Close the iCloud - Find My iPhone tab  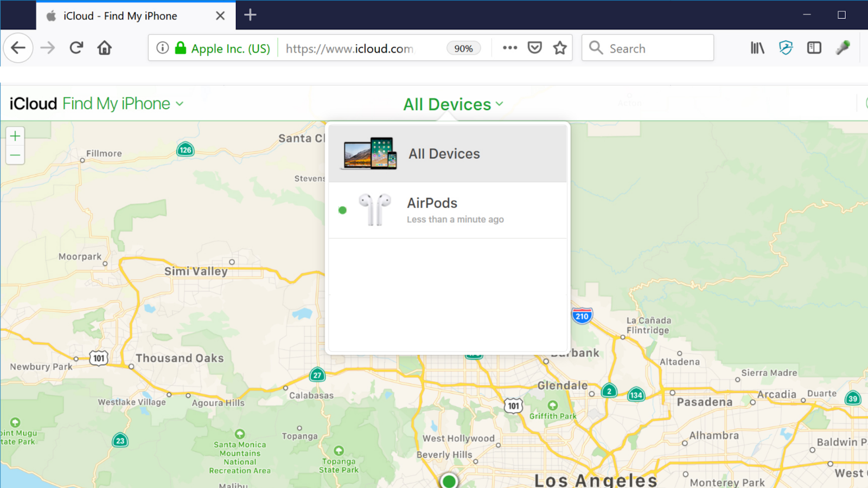[220, 16]
